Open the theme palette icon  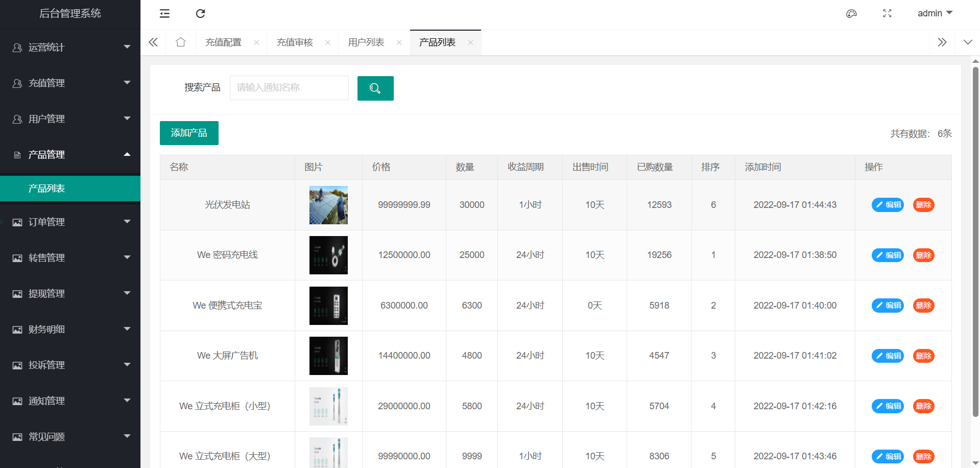click(x=851, y=14)
